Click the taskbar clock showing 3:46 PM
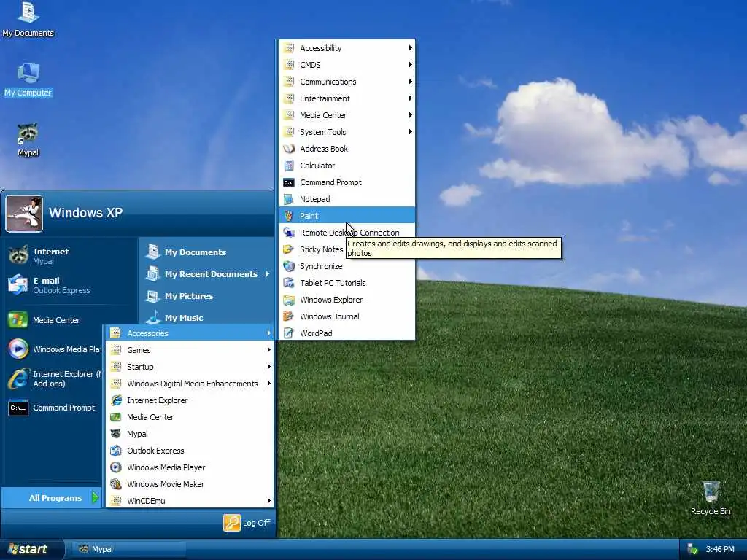This screenshot has width=747, height=560. [x=720, y=549]
